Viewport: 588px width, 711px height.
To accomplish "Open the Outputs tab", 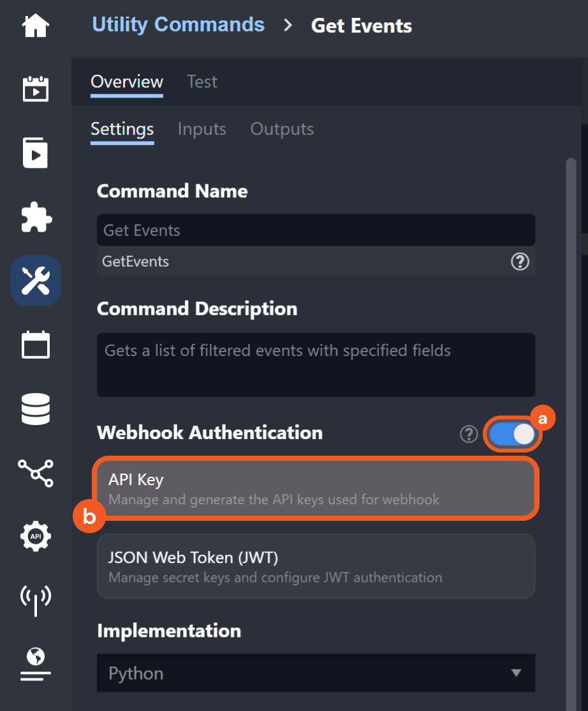I will (x=282, y=129).
